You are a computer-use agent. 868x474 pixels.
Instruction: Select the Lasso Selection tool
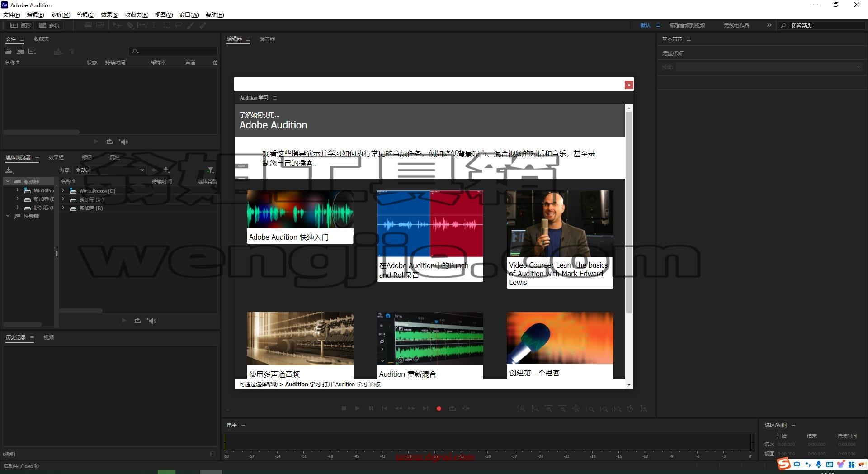point(179,25)
